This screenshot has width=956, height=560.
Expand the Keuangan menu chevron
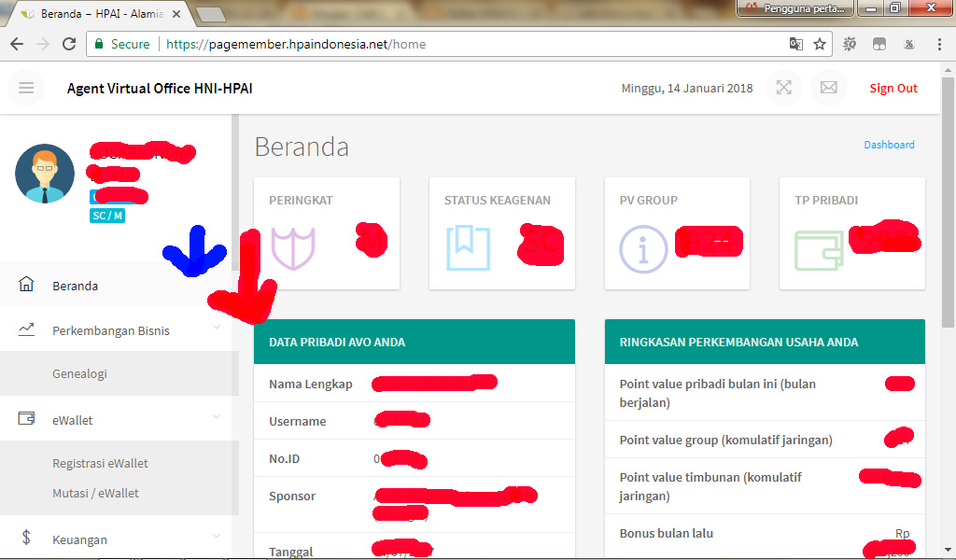[217, 537]
